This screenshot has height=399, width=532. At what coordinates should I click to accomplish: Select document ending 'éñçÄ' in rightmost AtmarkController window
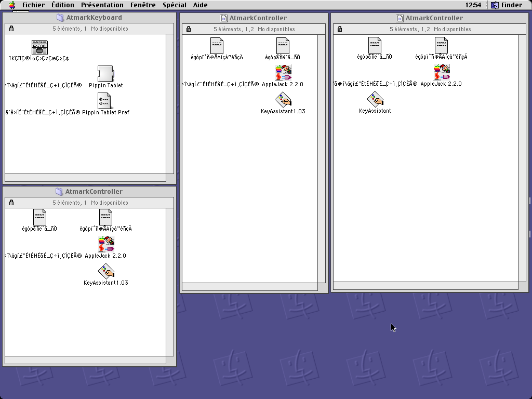click(441, 45)
